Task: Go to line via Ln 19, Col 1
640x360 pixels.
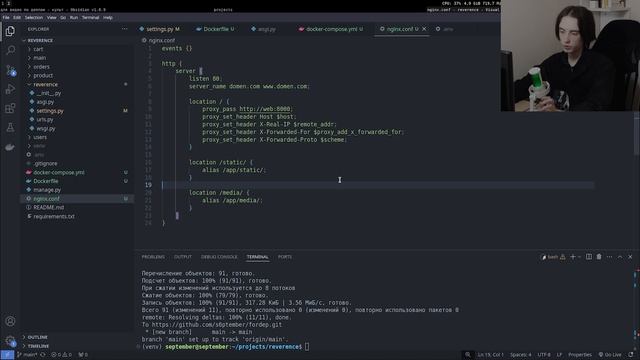Action: (491, 355)
